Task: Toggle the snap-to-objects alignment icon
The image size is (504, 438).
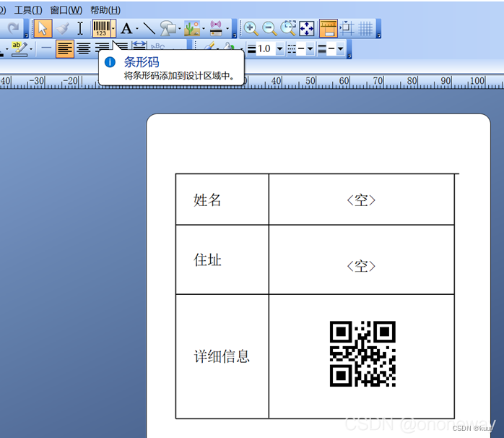Action: (x=347, y=28)
